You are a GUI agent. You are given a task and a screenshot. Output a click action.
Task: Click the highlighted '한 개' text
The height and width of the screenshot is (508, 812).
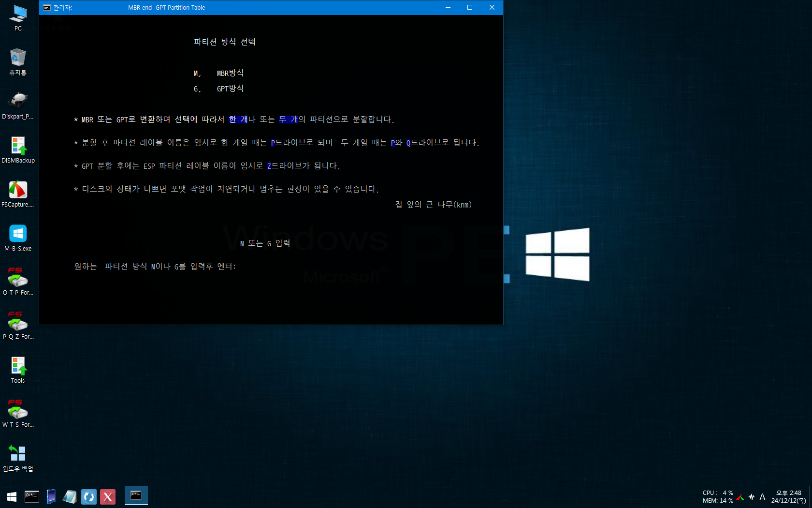(x=238, y=120)
